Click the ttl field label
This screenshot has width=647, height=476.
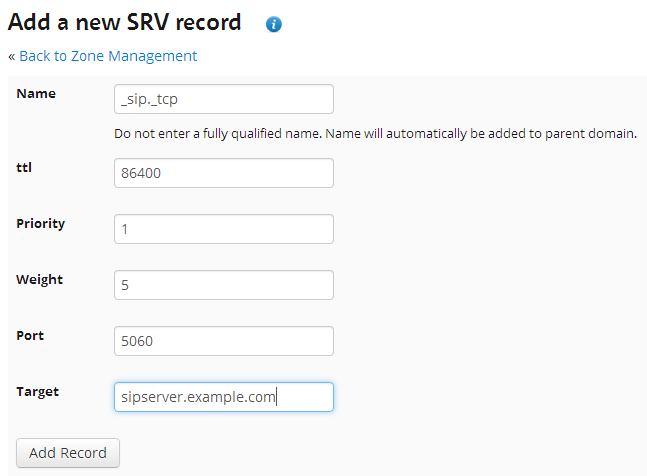pyautogui.click(x=24, y=167)
